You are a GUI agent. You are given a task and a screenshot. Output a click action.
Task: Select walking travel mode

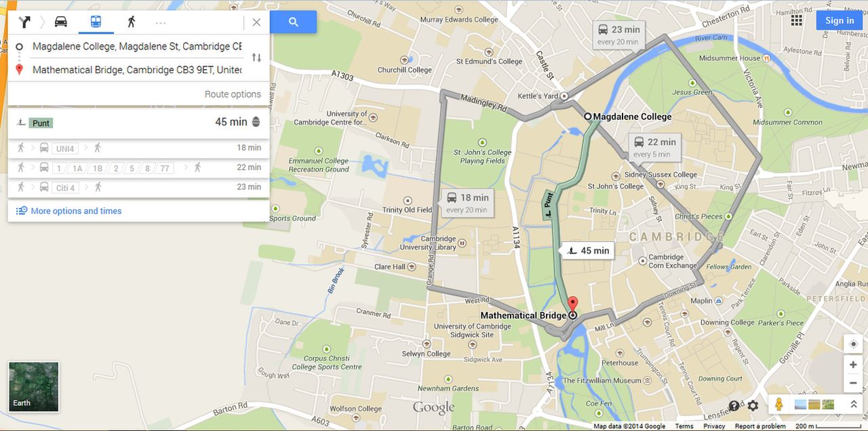[131, 22]
